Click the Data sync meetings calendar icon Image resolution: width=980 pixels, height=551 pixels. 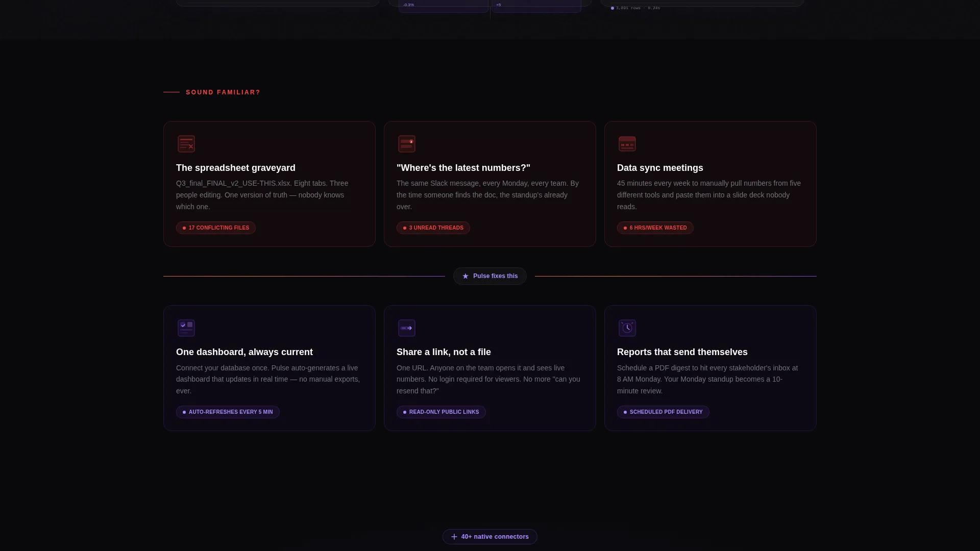(627, 144)
